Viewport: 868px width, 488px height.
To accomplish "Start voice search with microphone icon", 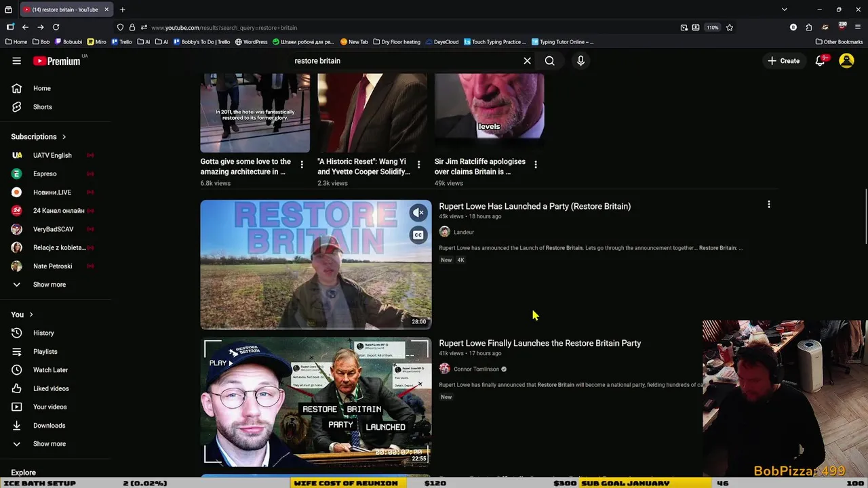I will [580, 61].
